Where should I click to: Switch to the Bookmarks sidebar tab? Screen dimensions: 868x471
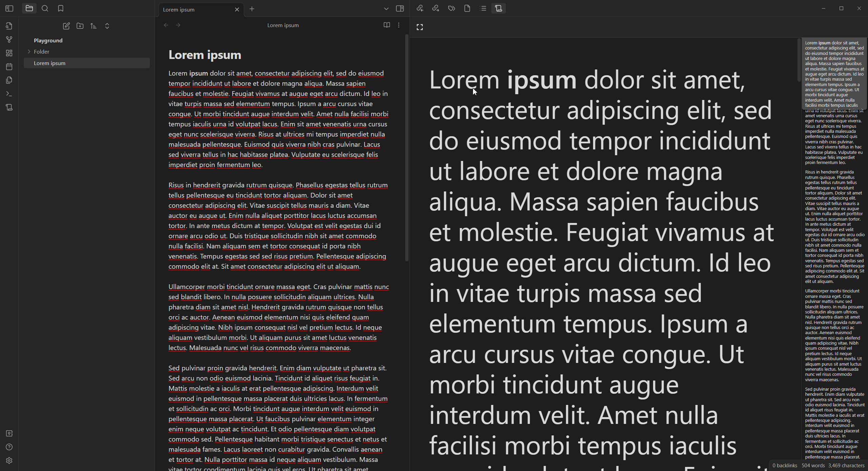61,8
